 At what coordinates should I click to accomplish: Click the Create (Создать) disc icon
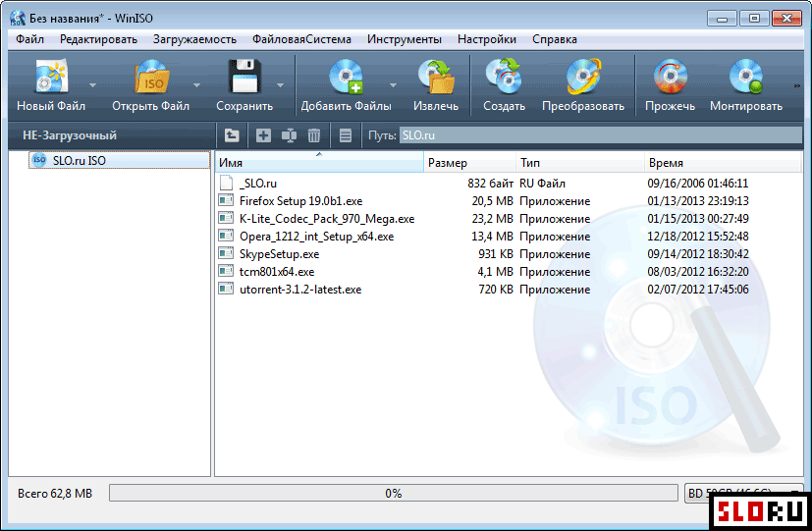(x=504, y=78)
